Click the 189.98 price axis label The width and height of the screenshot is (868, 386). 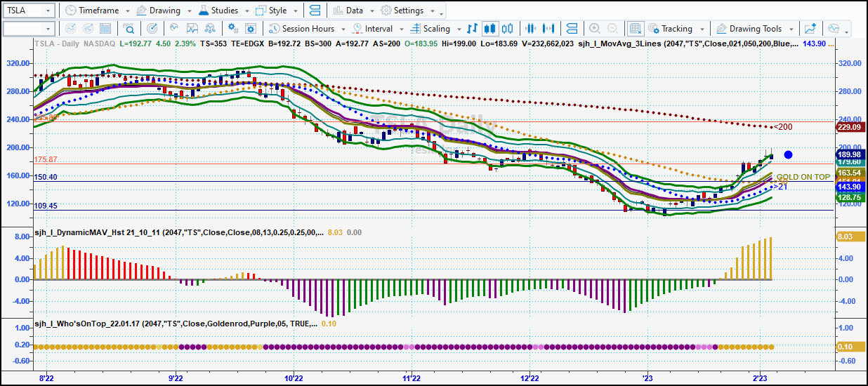click(849, 154)
